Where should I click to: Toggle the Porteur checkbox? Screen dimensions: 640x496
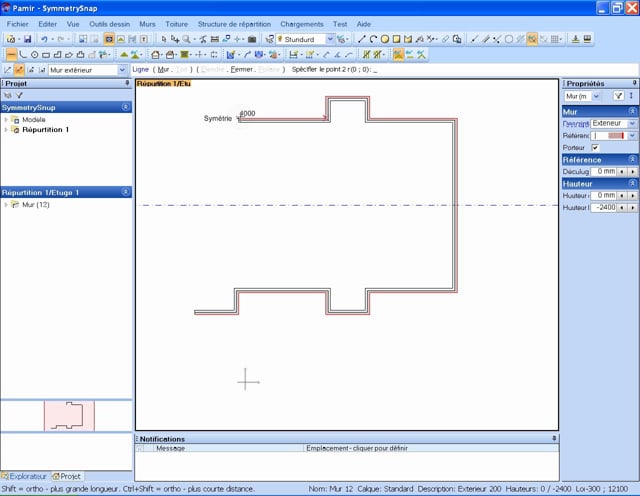coord(595,147)
